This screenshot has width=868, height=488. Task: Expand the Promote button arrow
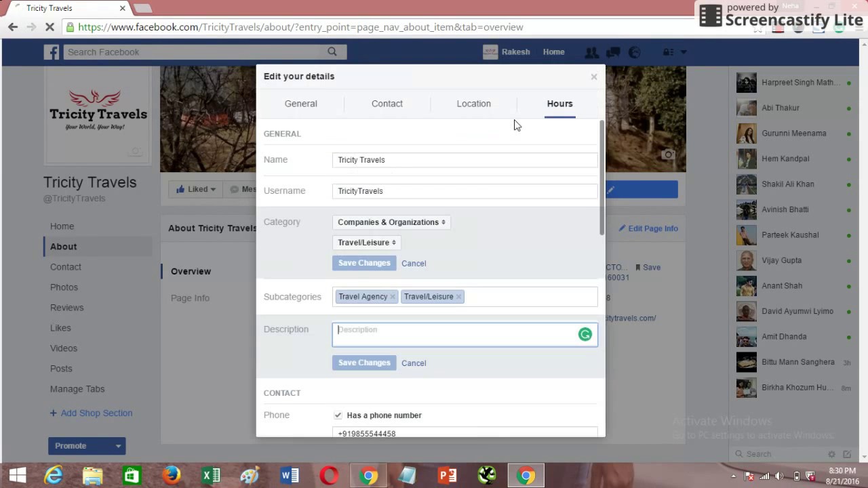118,446
